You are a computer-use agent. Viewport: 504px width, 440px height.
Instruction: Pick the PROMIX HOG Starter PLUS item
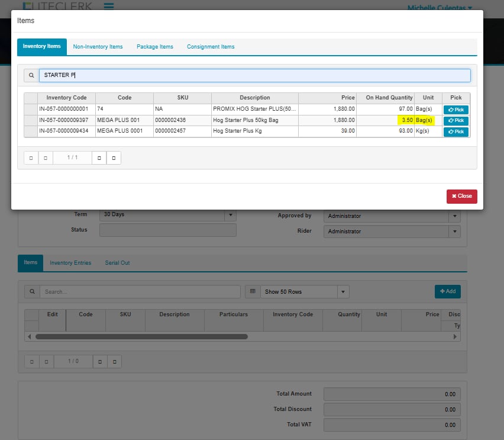click(x=455, y=110)
